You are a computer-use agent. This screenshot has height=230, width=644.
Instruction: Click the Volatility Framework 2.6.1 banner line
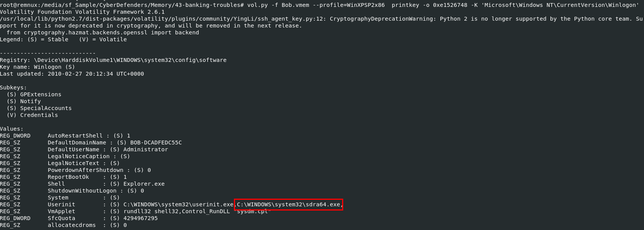pyautogui.click(x=82, y=12)
